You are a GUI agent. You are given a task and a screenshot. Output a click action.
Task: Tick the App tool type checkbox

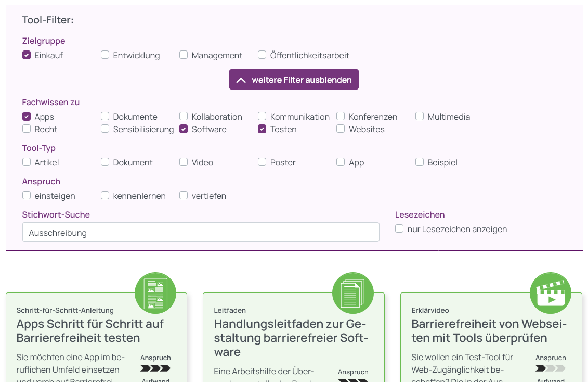pyautogui.click(x=341, y=162)
